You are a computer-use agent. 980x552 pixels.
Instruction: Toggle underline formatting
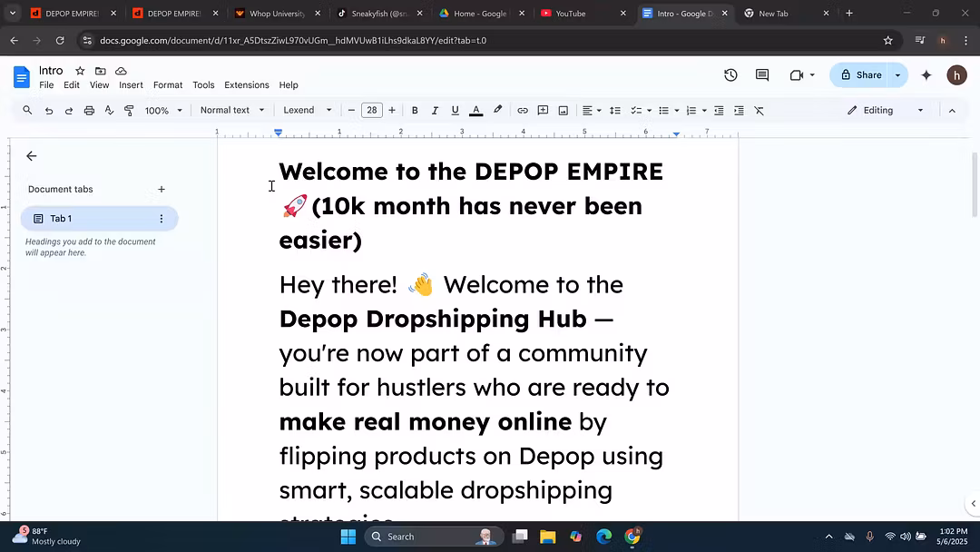point(455,111)
